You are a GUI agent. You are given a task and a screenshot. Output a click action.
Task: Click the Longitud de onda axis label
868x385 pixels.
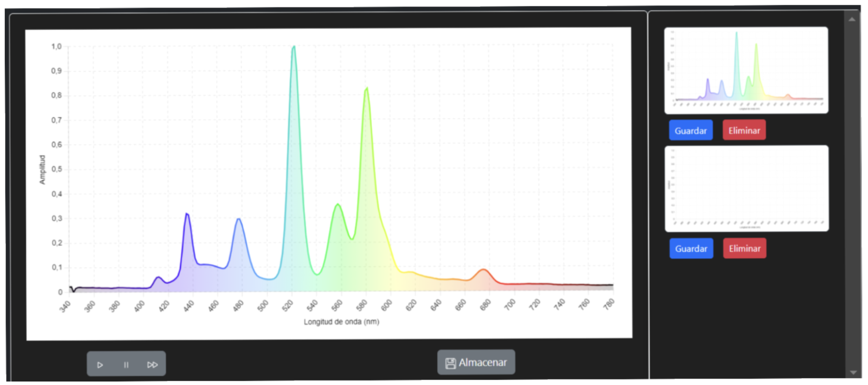click(x=341, y=322)
